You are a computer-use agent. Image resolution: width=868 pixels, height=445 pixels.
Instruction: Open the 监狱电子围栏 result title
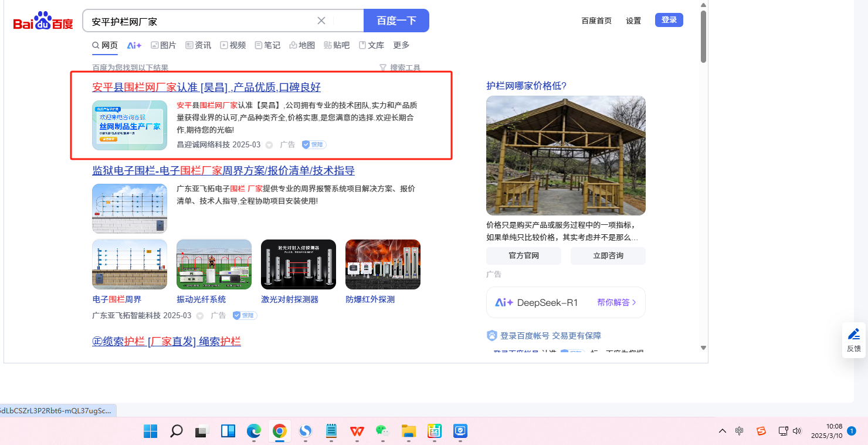point(223,171)
